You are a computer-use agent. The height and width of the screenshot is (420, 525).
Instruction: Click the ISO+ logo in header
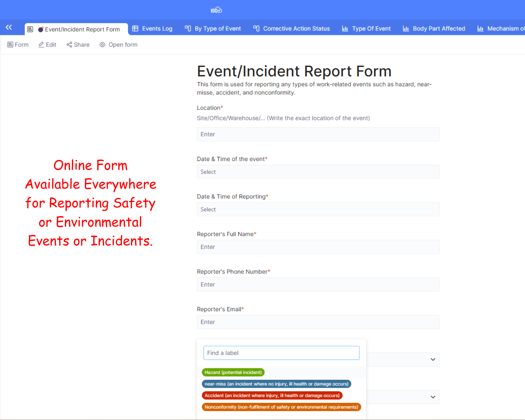tap(216, 10)
